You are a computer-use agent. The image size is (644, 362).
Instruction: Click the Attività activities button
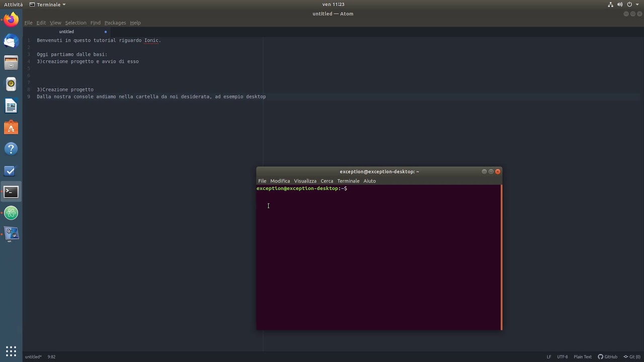[14, 5]
